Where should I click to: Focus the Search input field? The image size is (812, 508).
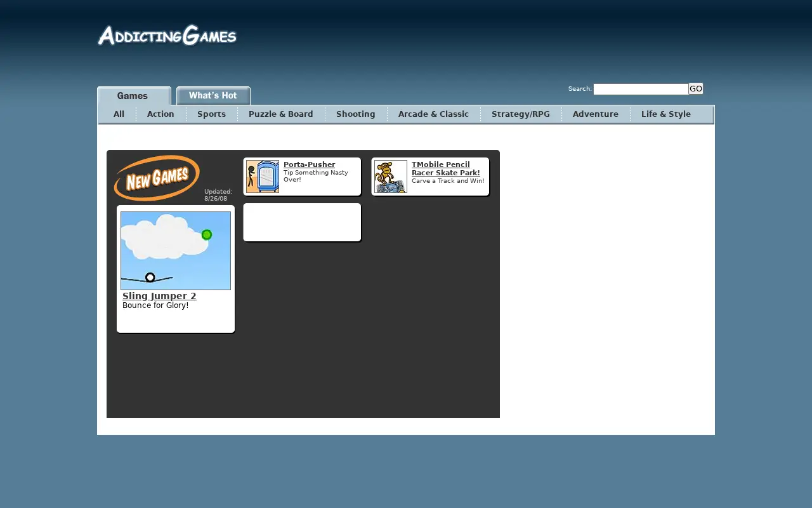pos(641,89)
